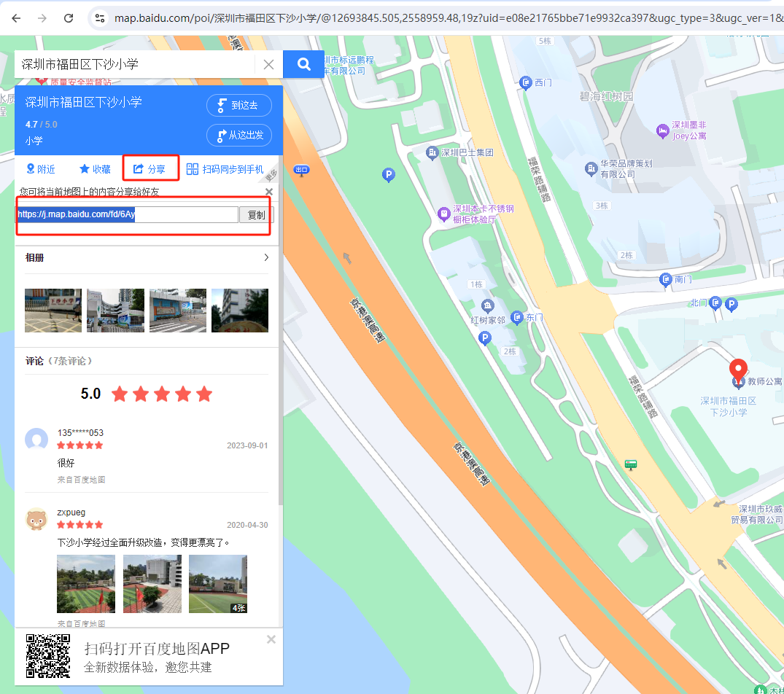Click 教师公寓 label on map

[764, 381]
